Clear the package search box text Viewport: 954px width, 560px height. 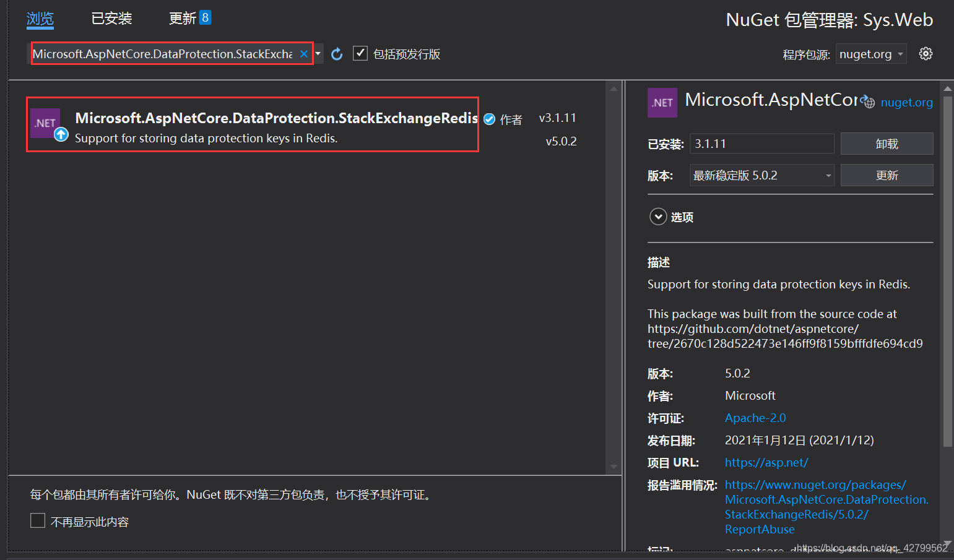[x=304, y=54]
